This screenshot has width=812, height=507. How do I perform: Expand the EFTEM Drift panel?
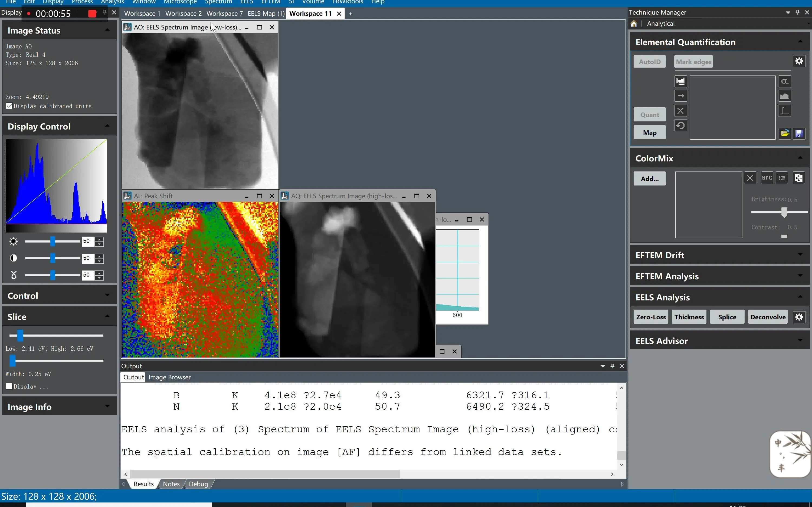click(800, 255)
